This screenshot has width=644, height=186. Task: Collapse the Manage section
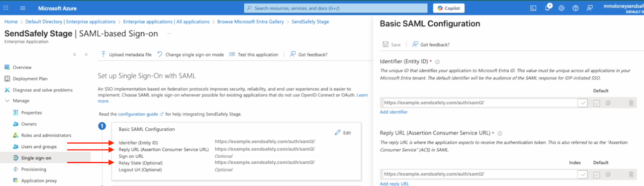pyautogui.click(x=7, y=101)
